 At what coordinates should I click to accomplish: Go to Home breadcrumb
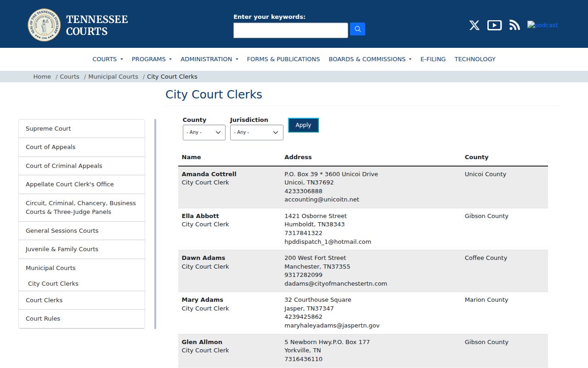[42, 77]
